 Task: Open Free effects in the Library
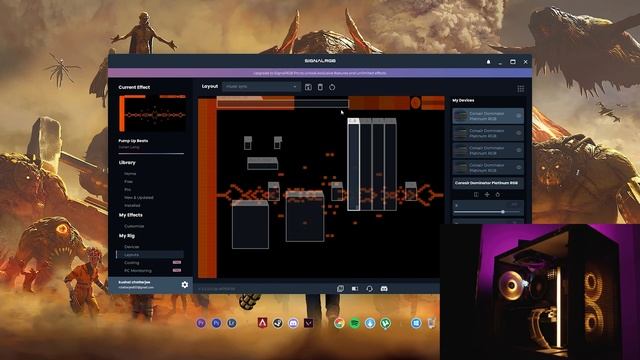[x=129, y=182]
